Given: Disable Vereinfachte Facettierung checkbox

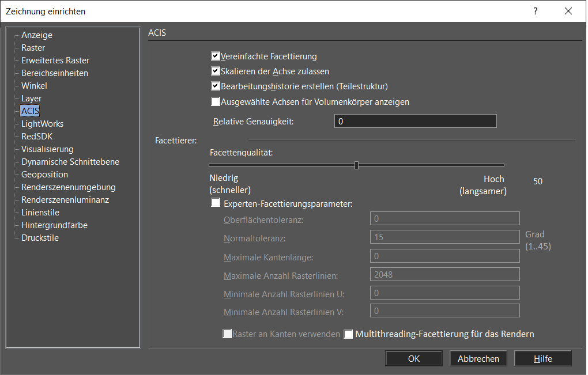Looking at the screenshot, I should tap(216, 56).
